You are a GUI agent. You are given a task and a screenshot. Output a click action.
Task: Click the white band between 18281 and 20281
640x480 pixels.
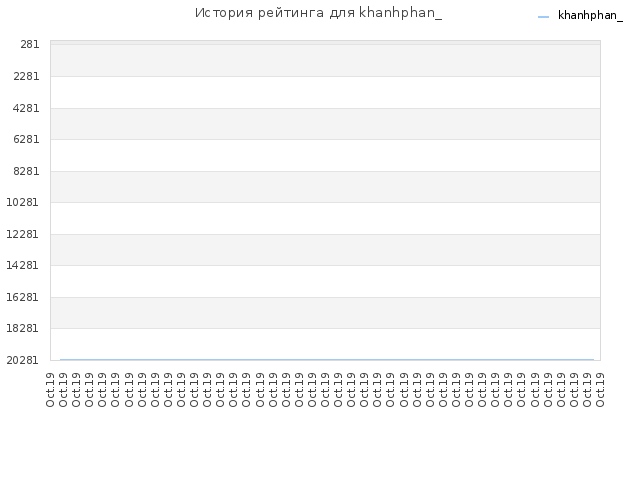point(325,344)
